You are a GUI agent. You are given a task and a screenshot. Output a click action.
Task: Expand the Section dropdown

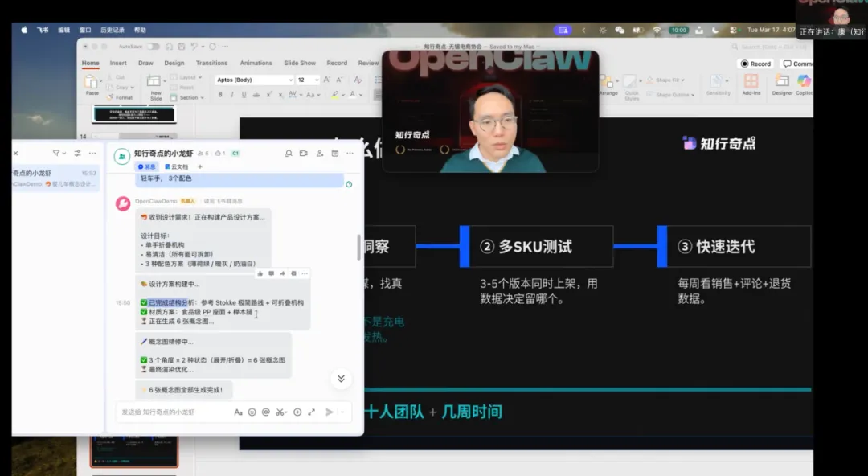click(x=187, y=97)
